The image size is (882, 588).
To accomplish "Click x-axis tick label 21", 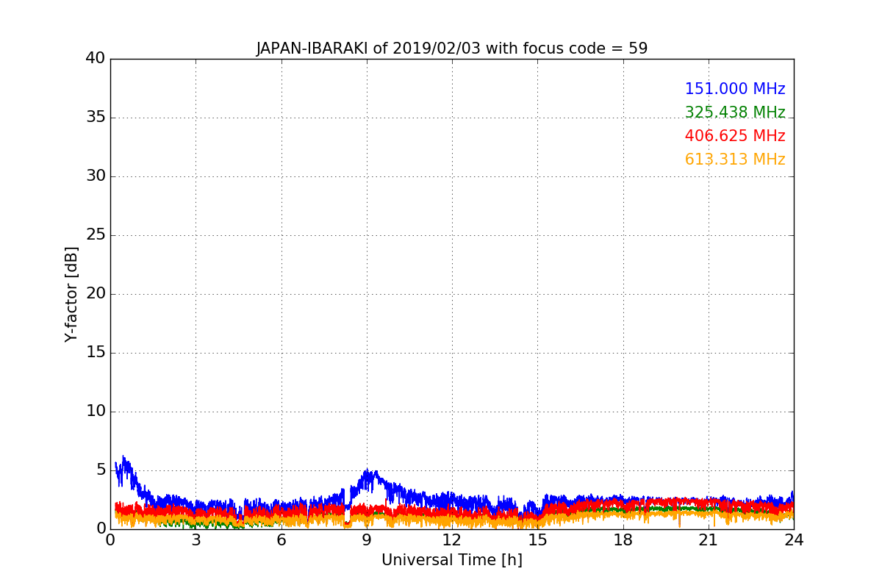I will tap(709, 540).
